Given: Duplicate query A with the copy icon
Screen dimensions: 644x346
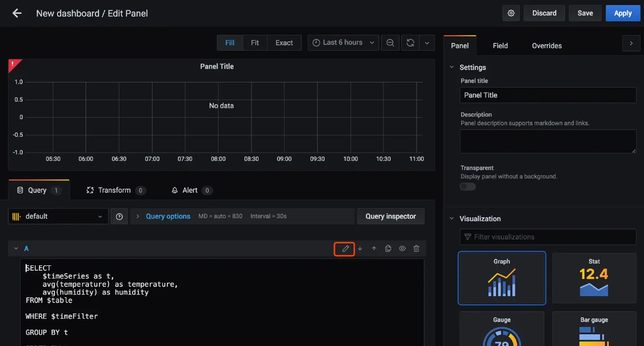Looking at the screenshot, I should click(x=388, y=249).
